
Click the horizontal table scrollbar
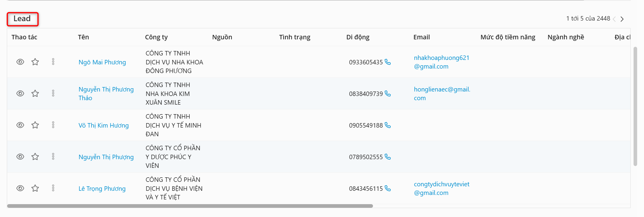(190, 206)
